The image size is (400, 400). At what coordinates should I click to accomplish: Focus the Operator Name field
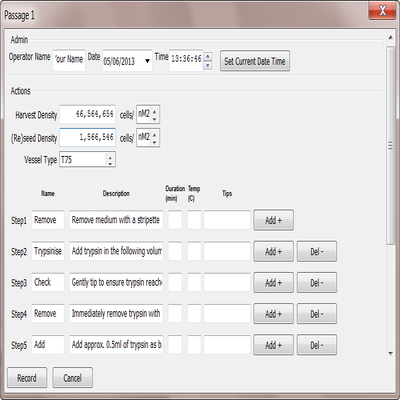(x=69, y=60)
